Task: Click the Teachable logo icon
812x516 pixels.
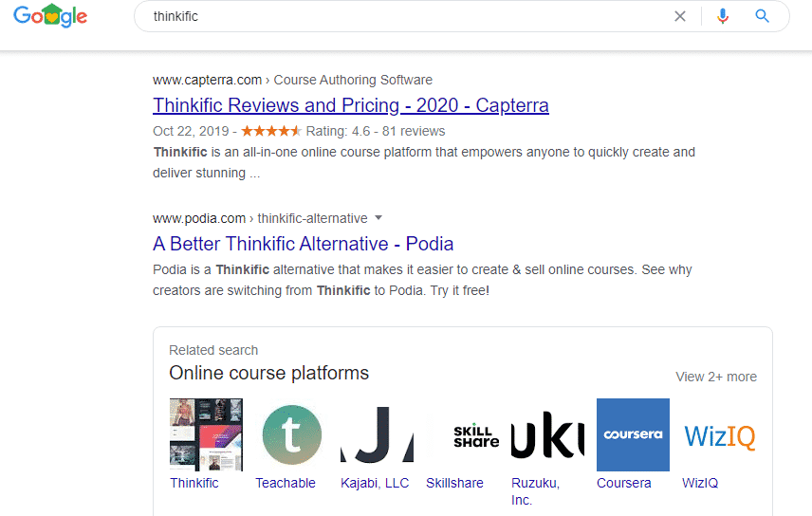Action: 291,434
